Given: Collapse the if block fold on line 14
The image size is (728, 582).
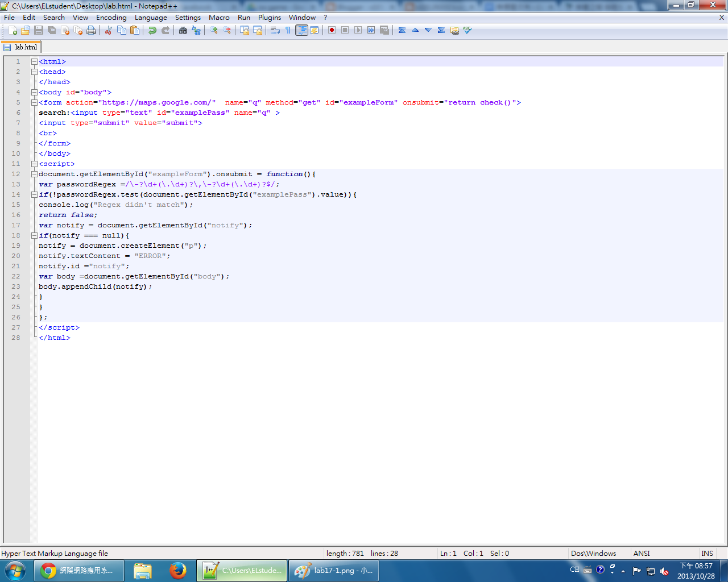Looking at the screenshot, I should [x=34, y=194].
